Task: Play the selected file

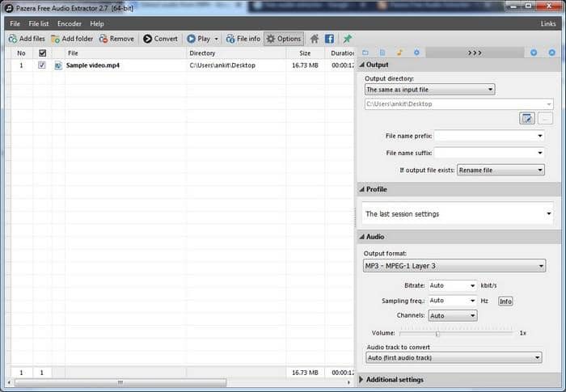Action: click(x=198, y=39)
